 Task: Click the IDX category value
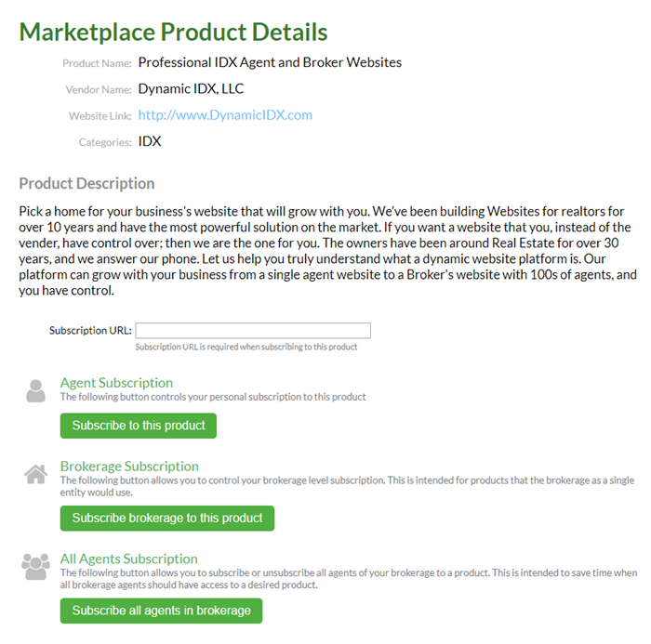[x=150, y=142]
